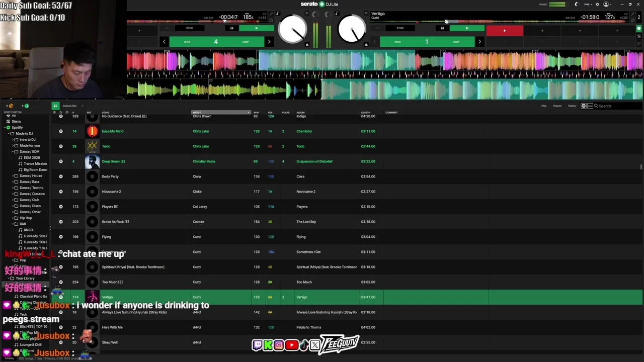Jump right deck to track start
Image resolution: width=644 pixels, height=362 pixels.
pos(442,28)
